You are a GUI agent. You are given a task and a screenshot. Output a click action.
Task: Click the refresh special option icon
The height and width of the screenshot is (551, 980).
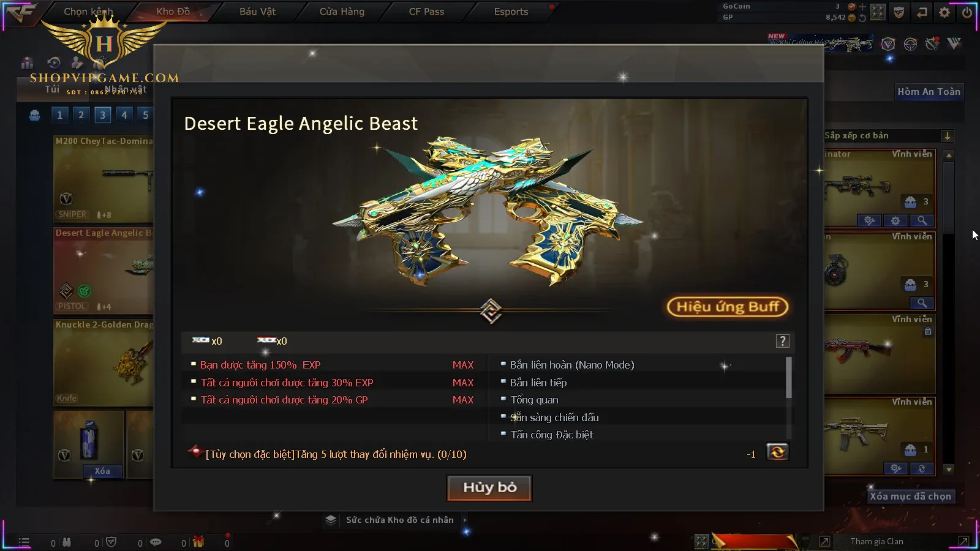777,452
